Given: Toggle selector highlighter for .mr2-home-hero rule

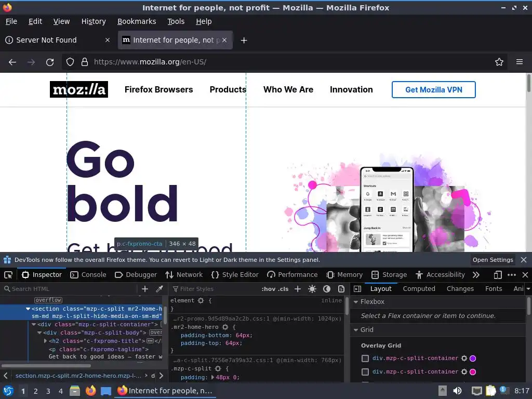Looking at the screenshot, I should pos(225,327).
